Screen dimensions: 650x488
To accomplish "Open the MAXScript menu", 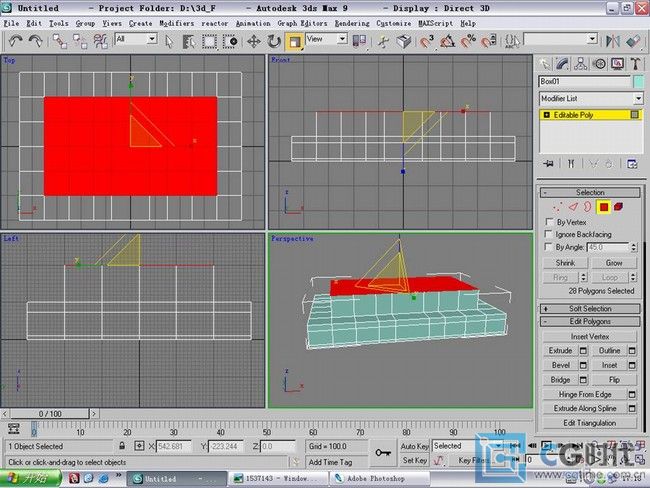I will [436, 23].
